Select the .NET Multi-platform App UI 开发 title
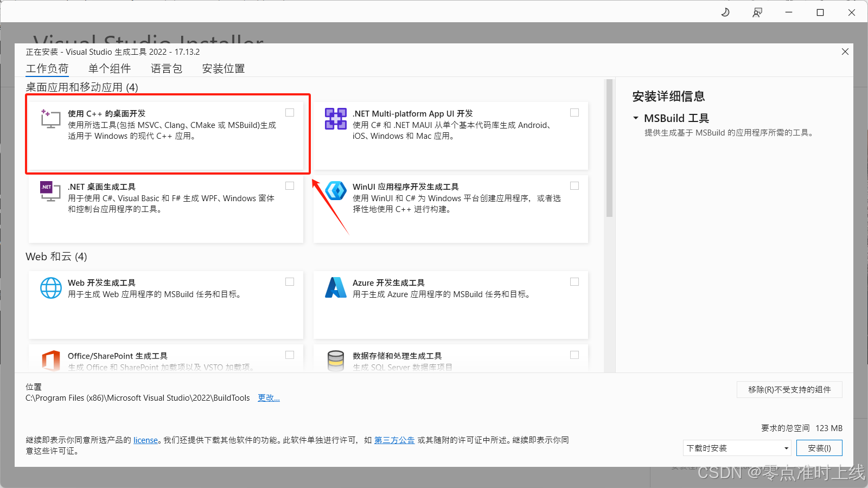This screenshot has width=868, height=488. [x=412, y=113]
